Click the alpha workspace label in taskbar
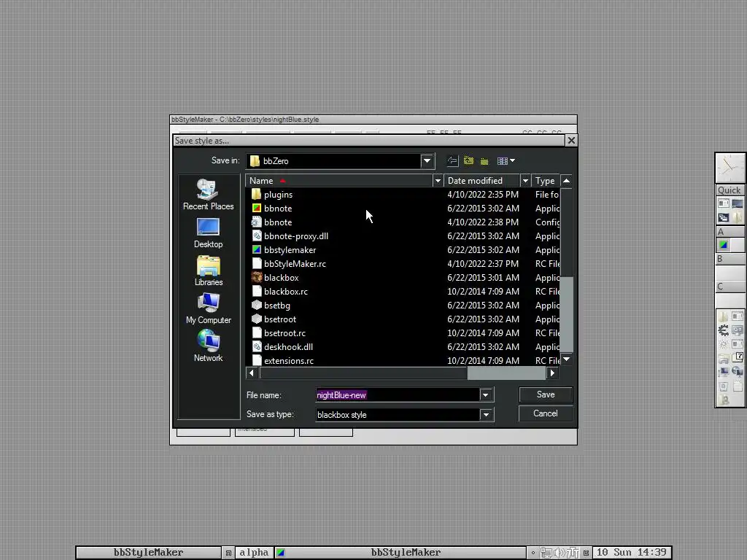This screenshot has height=560, width=747. pos(253,553)
